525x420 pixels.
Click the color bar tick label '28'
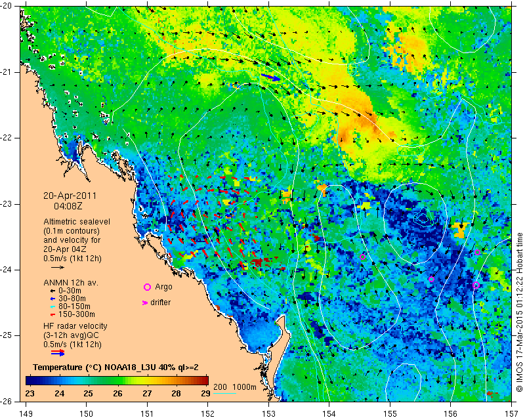click(x=176, y=393)
